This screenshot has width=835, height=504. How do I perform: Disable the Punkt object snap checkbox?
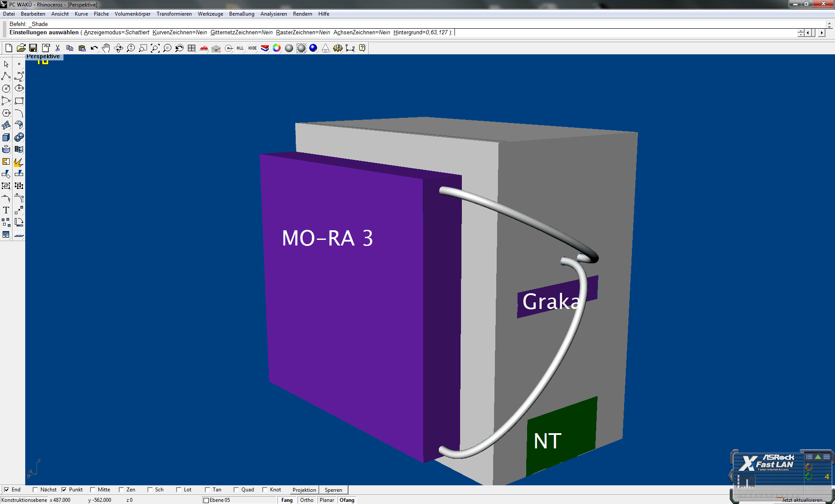64,490
